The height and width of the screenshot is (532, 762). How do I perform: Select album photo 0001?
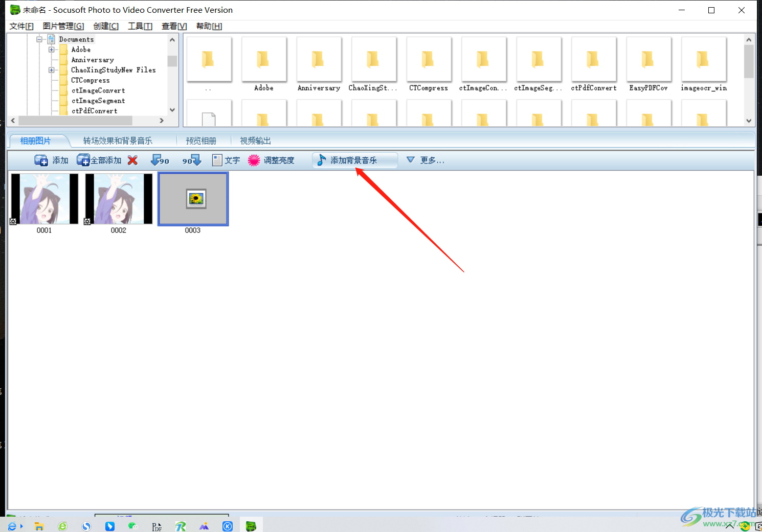[44, 199]
